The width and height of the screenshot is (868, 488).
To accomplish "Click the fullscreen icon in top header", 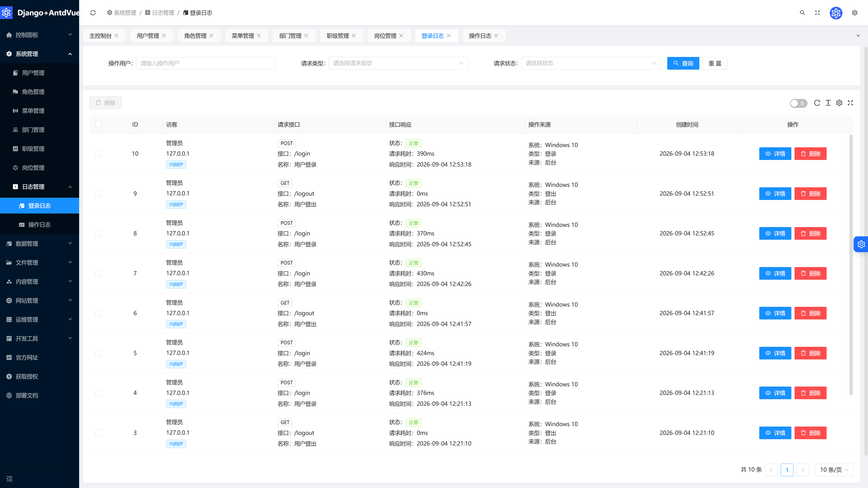I will tap(817, 13).
